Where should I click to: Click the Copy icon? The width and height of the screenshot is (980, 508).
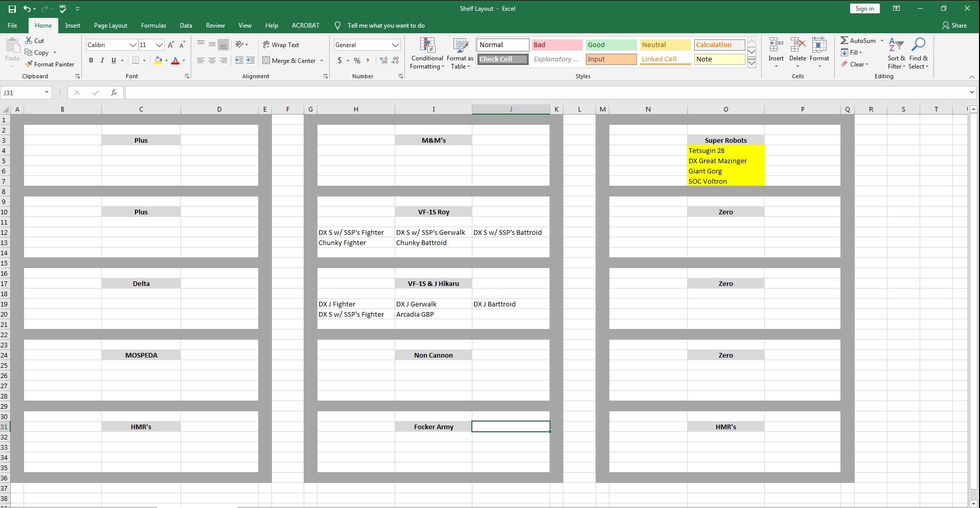(x=29, y=52)
